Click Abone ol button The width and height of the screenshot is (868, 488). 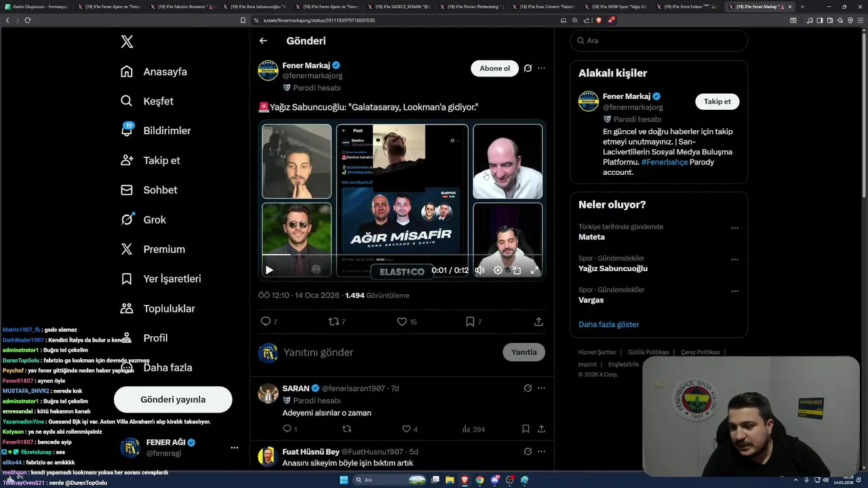point(494,68)
